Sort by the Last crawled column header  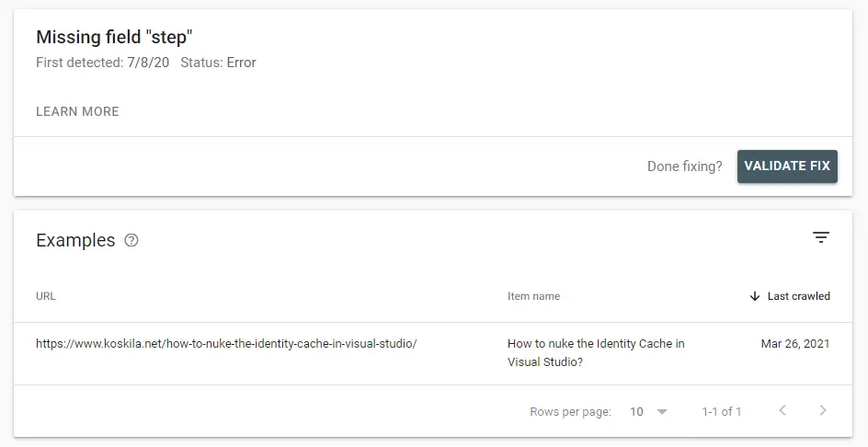click(x=798, y=296)
